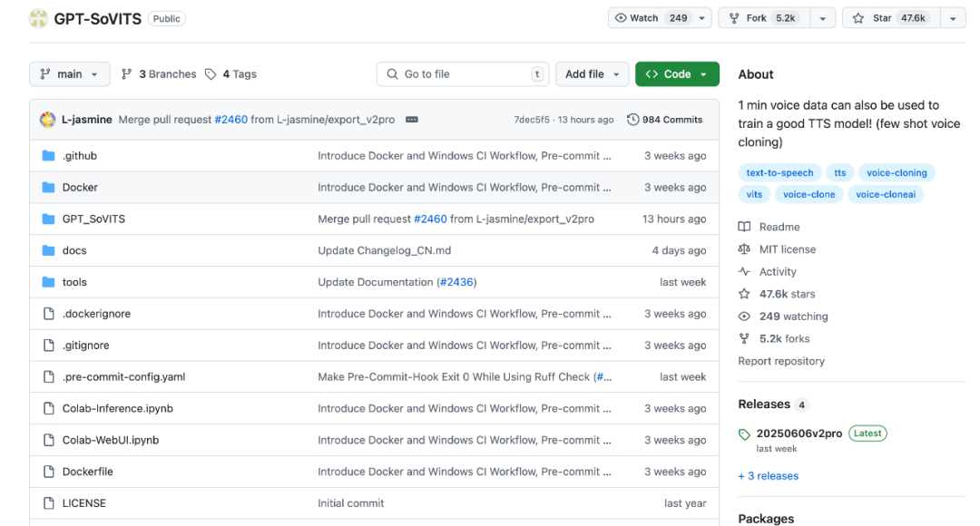Open the main branch selector dropdown
Screen dimensions: 980x526
click(70, 74)
